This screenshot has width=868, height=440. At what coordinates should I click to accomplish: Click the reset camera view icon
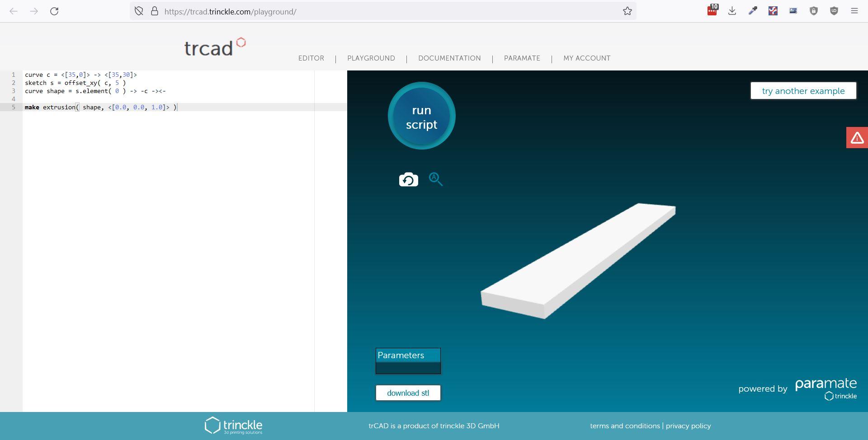click(408, 179)
